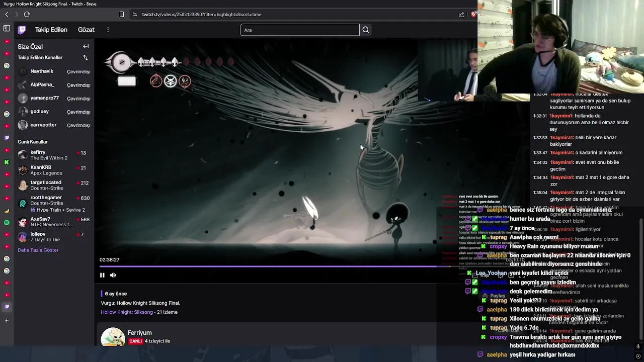Click the 'Size Özel' heading
This screenshot has height=362, width=644.
[30, 47]
